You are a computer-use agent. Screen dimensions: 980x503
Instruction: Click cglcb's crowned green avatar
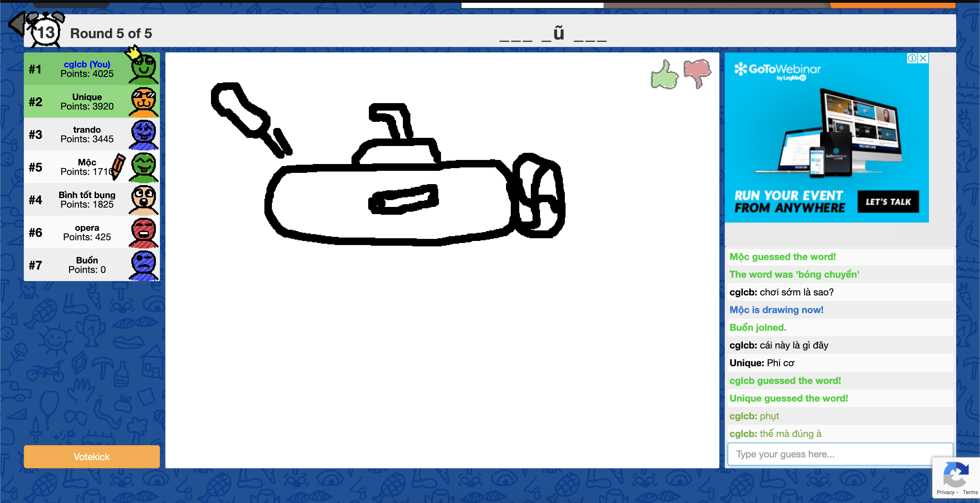click(143, 68)
